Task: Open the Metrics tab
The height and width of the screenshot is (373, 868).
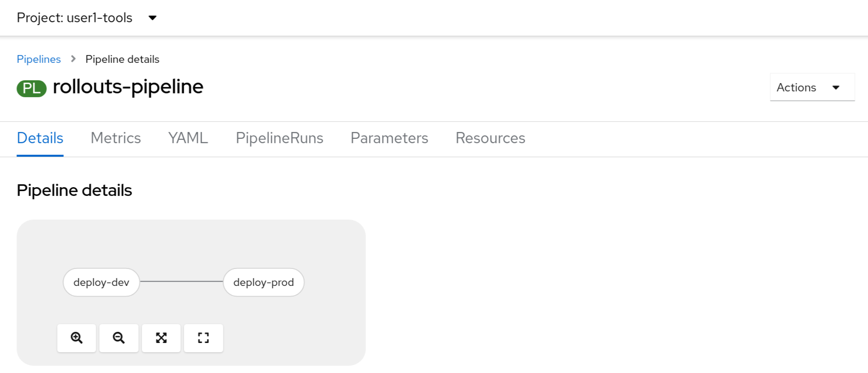Action: (x=116, y=138)
